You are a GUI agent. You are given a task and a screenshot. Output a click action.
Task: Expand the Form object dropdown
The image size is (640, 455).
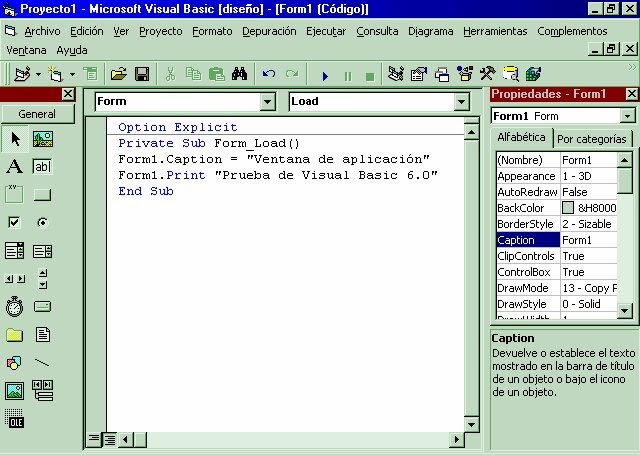point(267,102)
